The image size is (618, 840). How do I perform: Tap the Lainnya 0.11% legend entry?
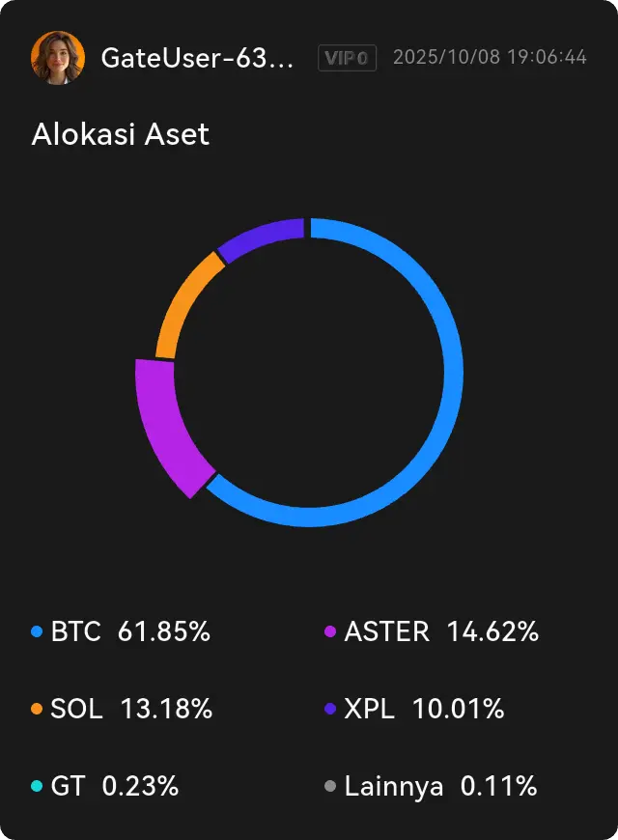pyautogui.click(x=441, y=787)
